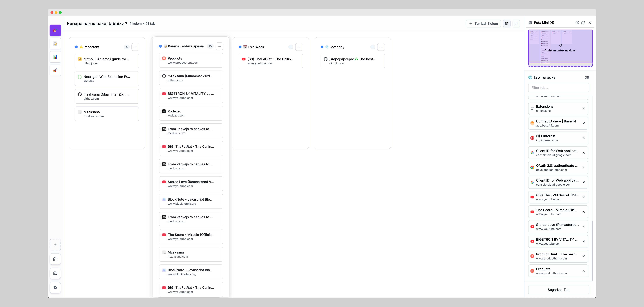Add a new workspace with plus icon
This screenshot has height=307, width=644.
[x=55, y=245]
